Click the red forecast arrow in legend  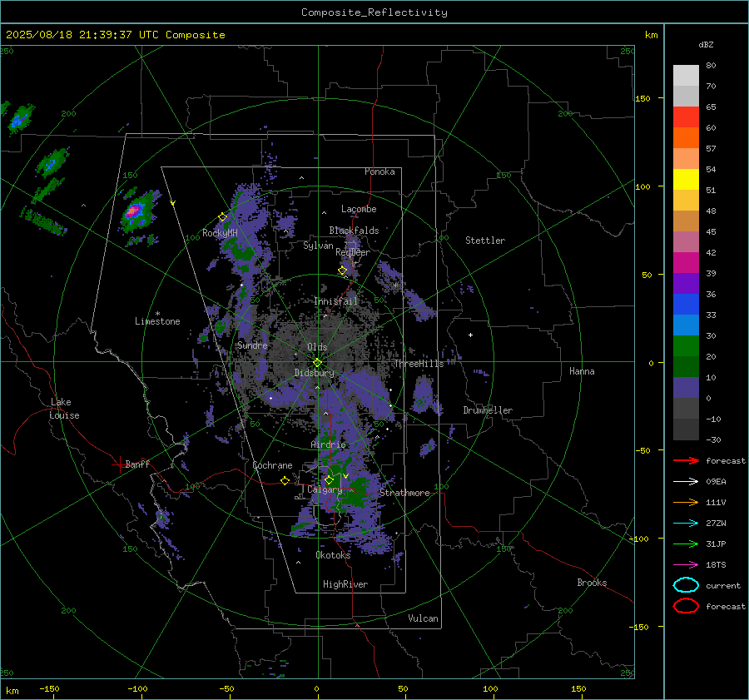tap(686, 460)
